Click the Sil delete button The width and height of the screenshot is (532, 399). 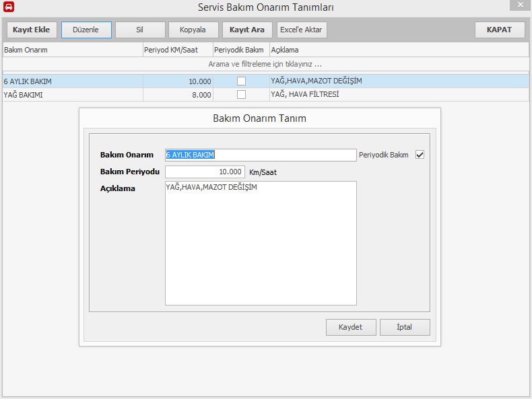coord(140,30)
